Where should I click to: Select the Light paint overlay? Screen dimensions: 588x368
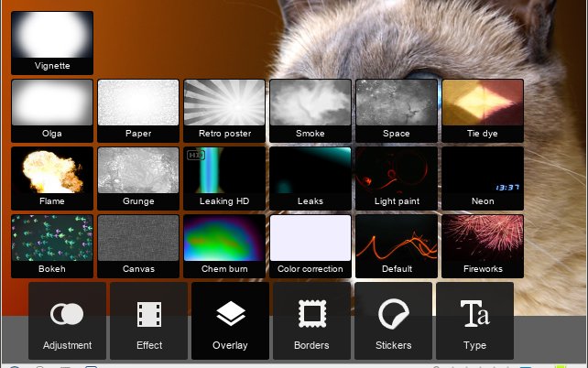397,179
